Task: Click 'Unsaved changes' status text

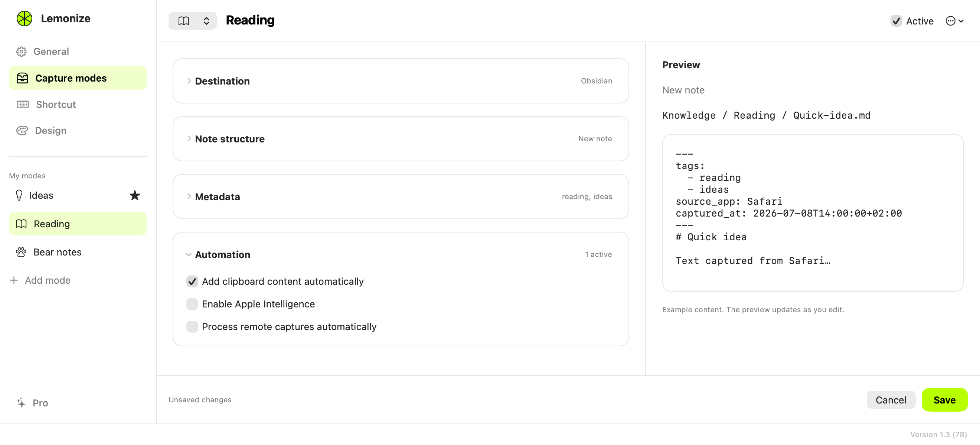Action: (x=200, y=400)
